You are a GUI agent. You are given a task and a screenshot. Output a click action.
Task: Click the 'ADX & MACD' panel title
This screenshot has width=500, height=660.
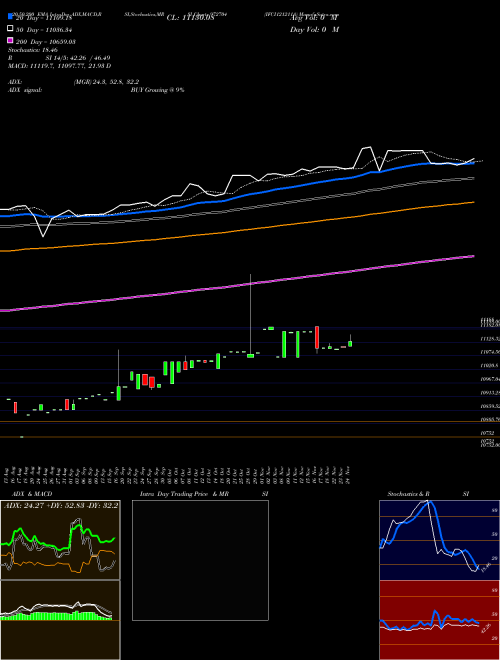pyautogui.click(x=32, y=494)
